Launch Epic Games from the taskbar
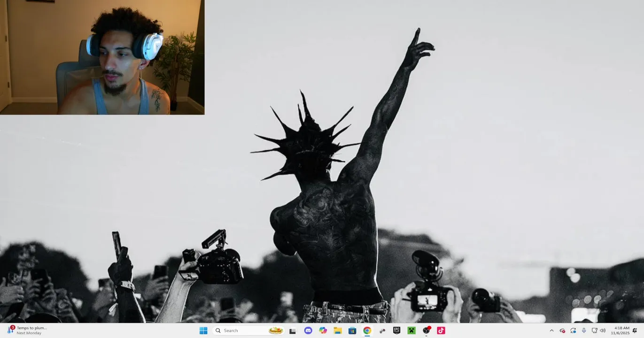 click(x=397, y=330)
